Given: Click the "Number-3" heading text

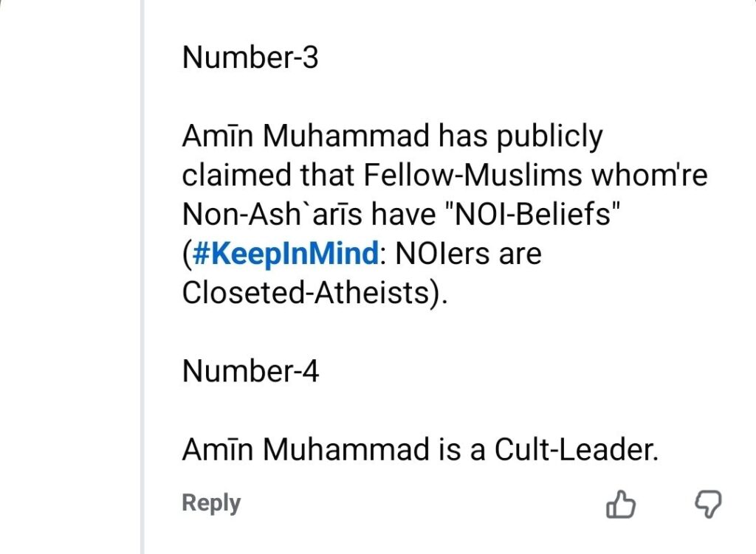Looking at the screenshot, I should [250, 58].
